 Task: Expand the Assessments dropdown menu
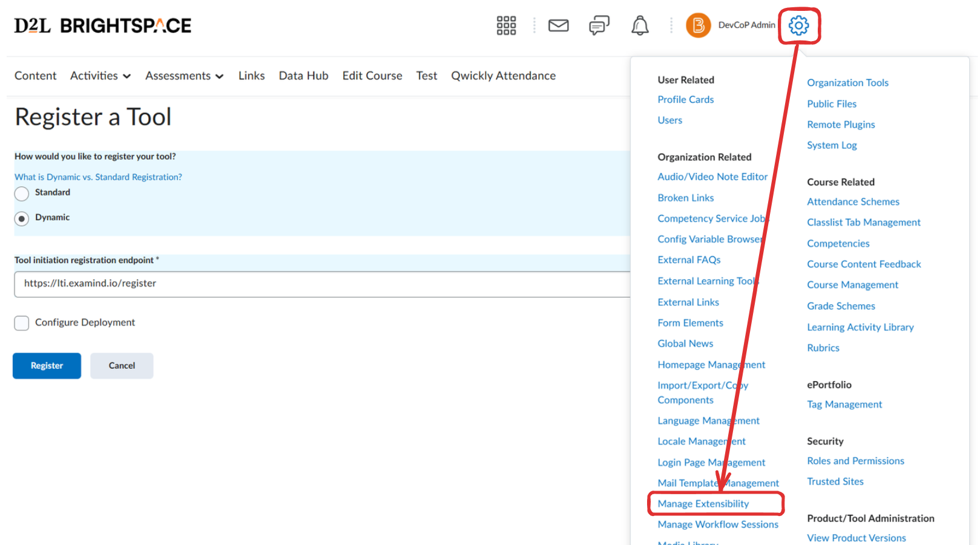coord(184,76)
